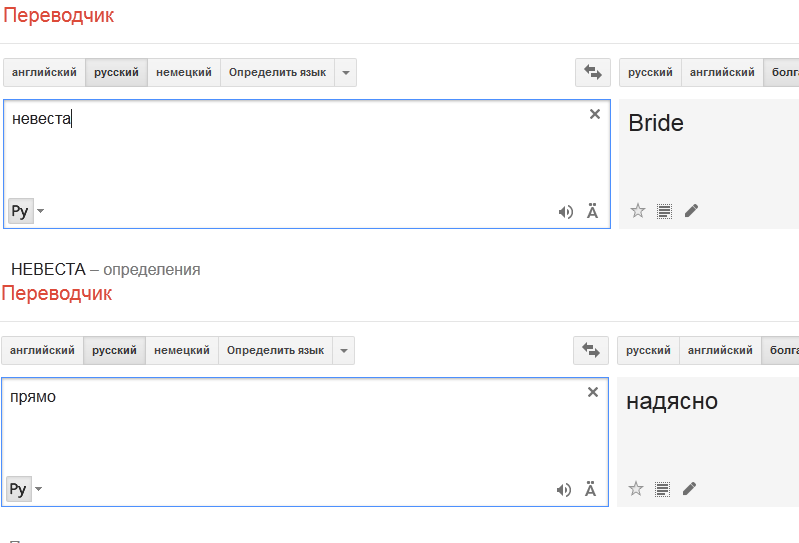Choose английский as bottom target language

point(720,350)
